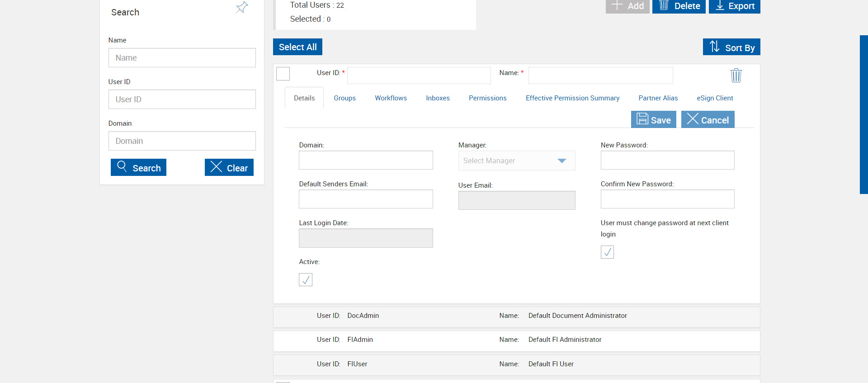Screen dimensions: 868x383
Task: Delete selected users from top toolbar
Action: pos(679,6)
